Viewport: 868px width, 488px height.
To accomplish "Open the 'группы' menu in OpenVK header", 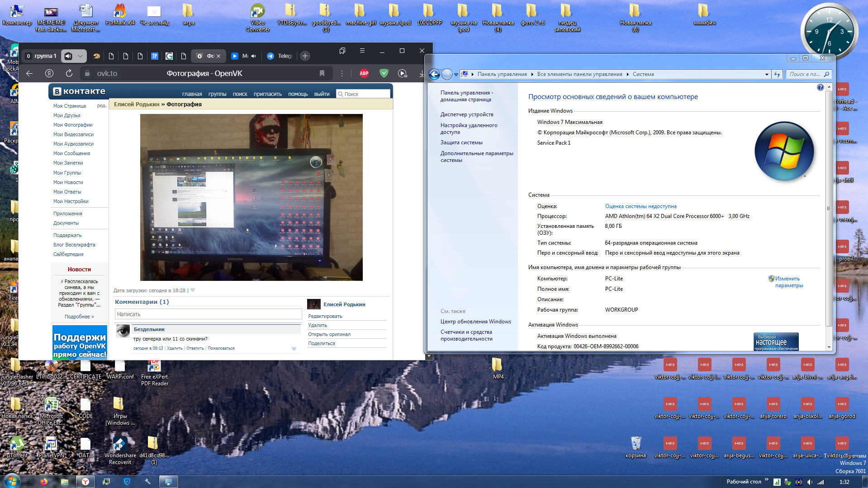I will (217, 94).
